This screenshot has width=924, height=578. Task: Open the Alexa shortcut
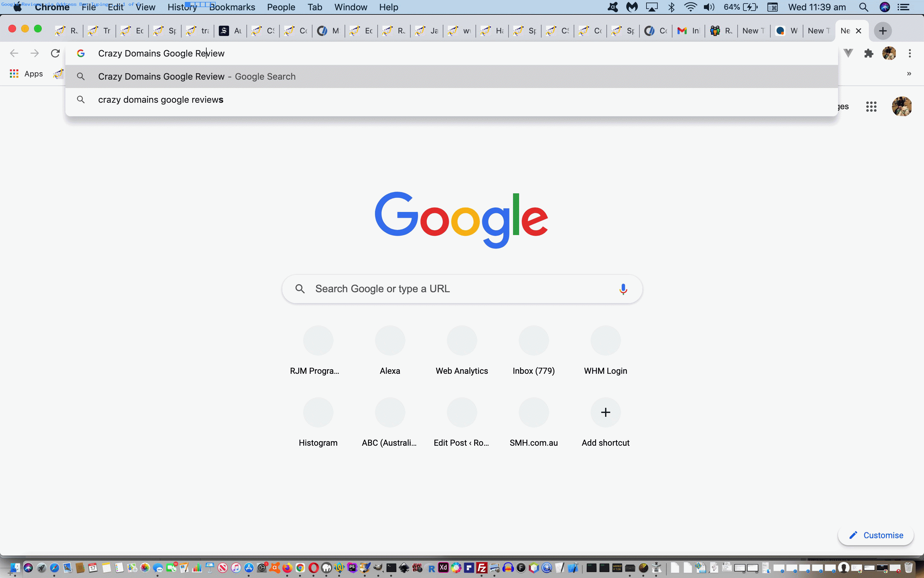tap(390, 350)
